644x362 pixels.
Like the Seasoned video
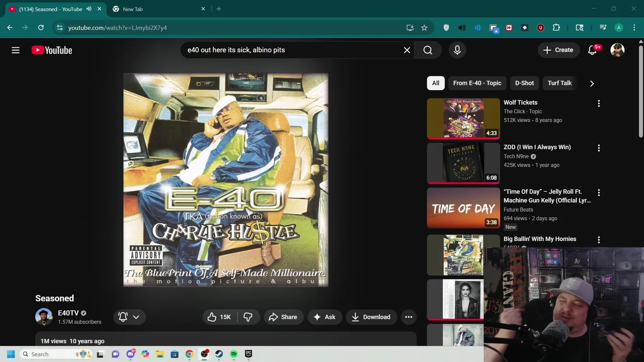point(219,317)
